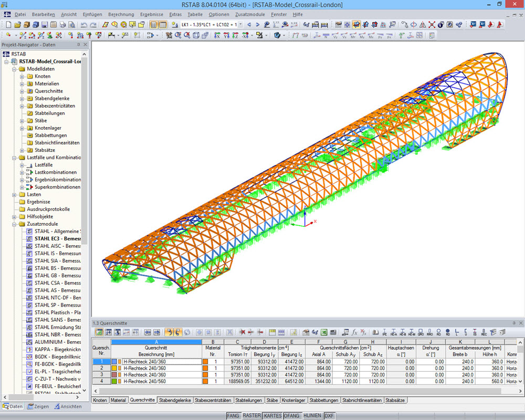The width and height of the screenshot is (525, 420).
Task: Open the Ansichten navigator tab
Action: (68, 406)
